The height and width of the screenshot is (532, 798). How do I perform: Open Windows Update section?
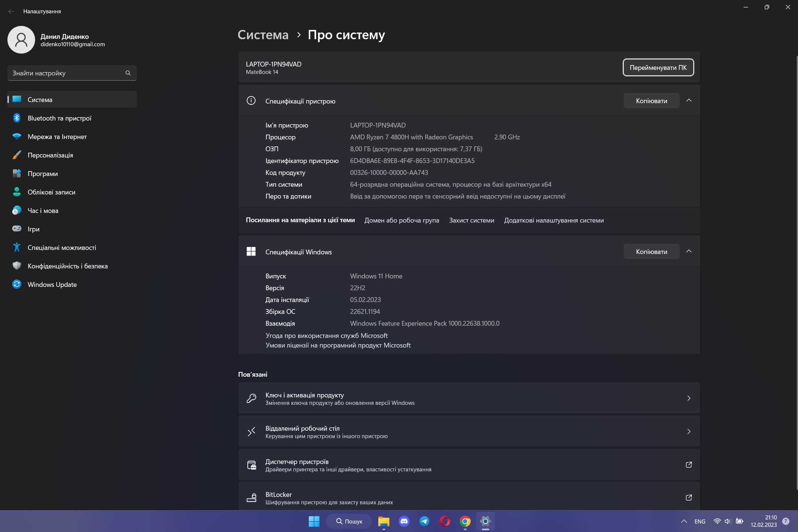72,284
